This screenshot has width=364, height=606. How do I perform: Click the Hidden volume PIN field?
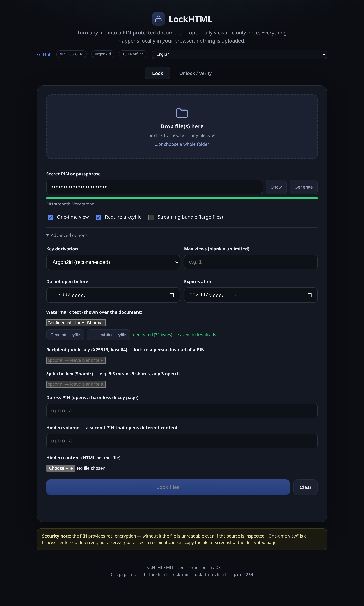pos(182,441)
